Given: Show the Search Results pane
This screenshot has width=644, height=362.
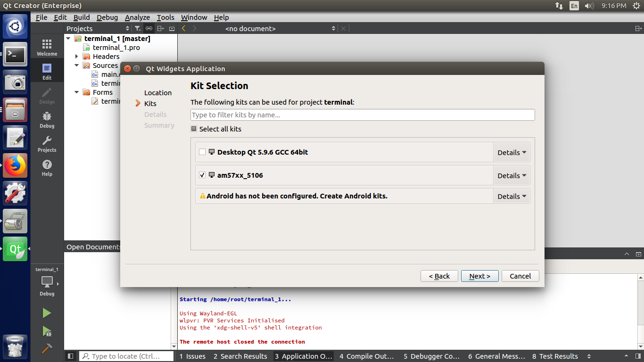Looking at the screenshot, I should pyautogui.click(x=240, y=356).
